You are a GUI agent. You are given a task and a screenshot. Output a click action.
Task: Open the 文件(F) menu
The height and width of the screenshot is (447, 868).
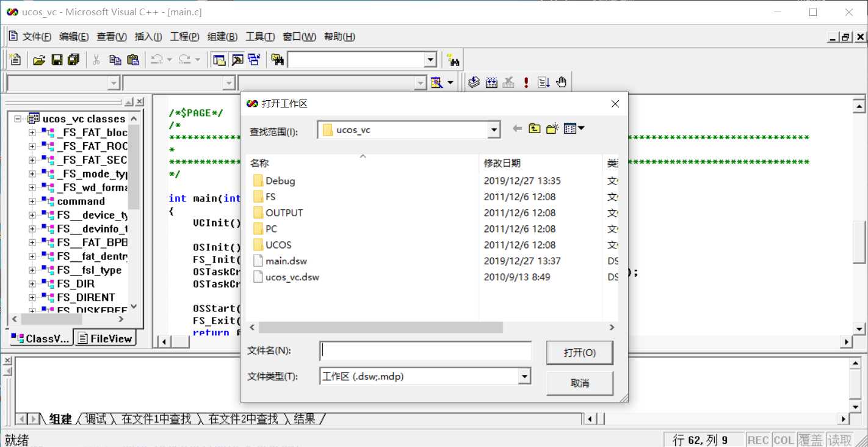point(37,37)
